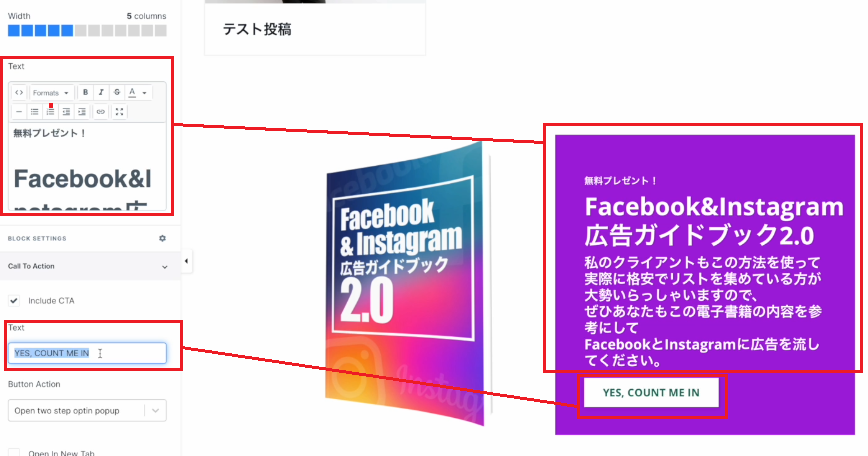Switch text editor to fullscreen

point(119,112)
